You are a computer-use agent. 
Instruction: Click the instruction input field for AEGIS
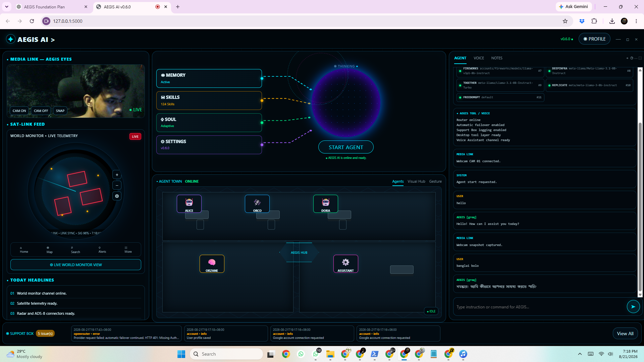(x=539, y=307)
